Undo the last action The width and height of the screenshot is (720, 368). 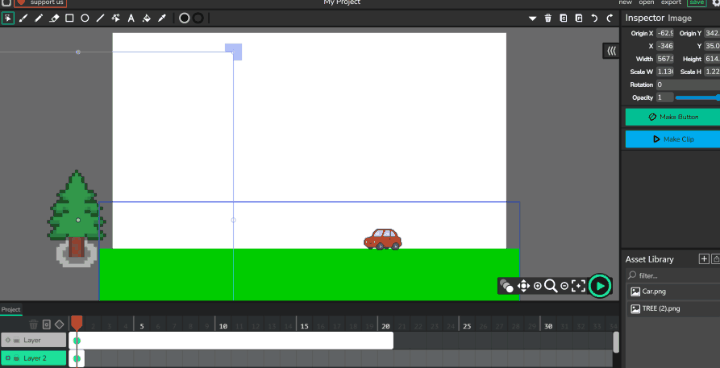pos(595,18)
